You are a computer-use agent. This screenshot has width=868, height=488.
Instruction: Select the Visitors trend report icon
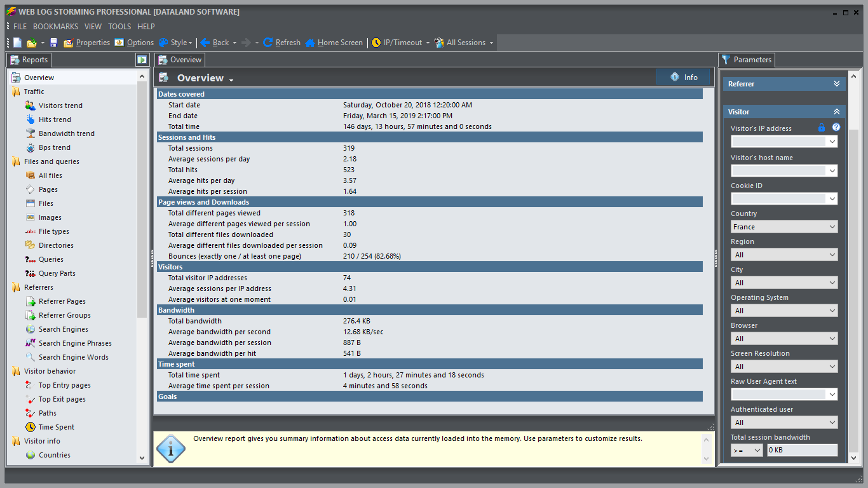tap(31, 105)
